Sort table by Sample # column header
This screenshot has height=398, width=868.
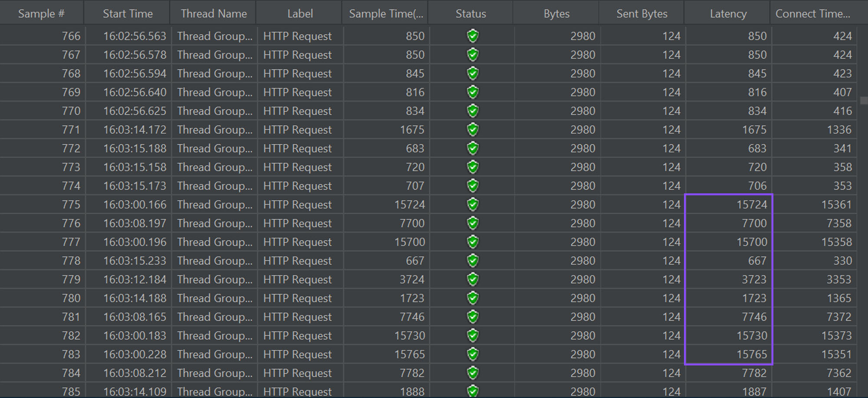pyautogui.click(x=41, y=13)
